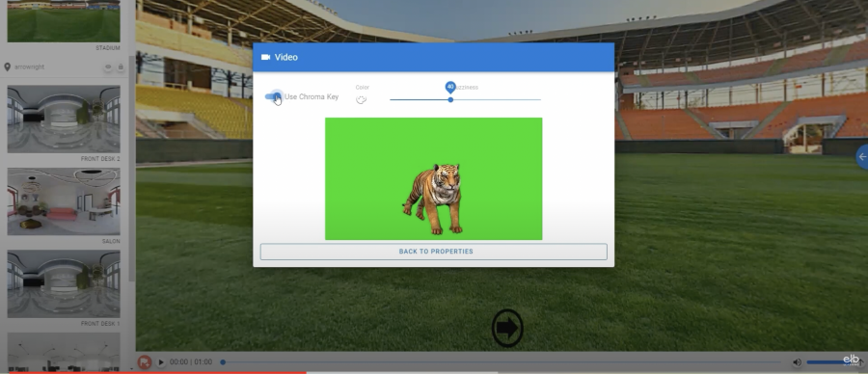Image resolution: width=868 pixels, height=374 pixels.
Task: Play the timeline
Action: tap(160, 362)
